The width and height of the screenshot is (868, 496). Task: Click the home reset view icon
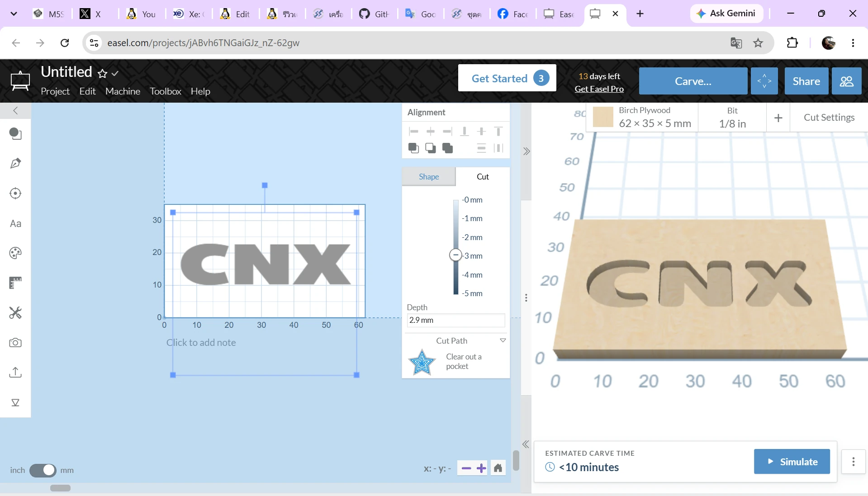click(x=498, y=468)
